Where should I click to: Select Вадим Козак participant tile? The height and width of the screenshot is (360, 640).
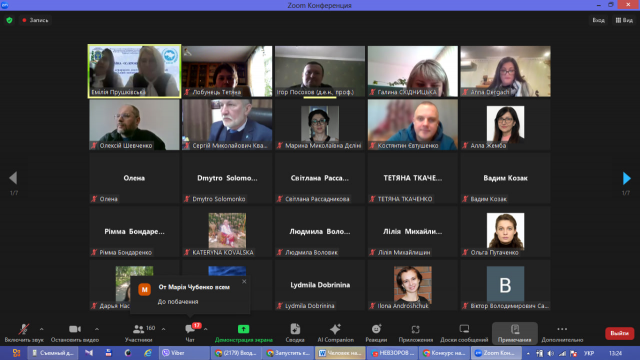click(505, 178)
